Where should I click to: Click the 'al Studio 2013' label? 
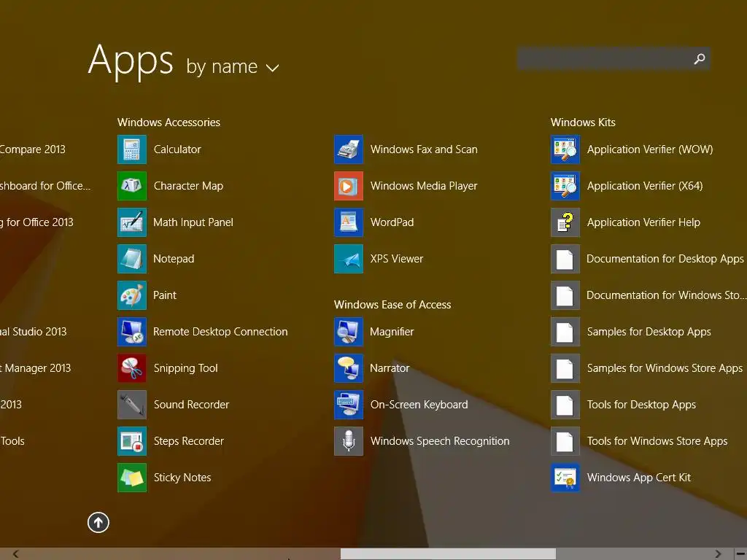point(34,332)
